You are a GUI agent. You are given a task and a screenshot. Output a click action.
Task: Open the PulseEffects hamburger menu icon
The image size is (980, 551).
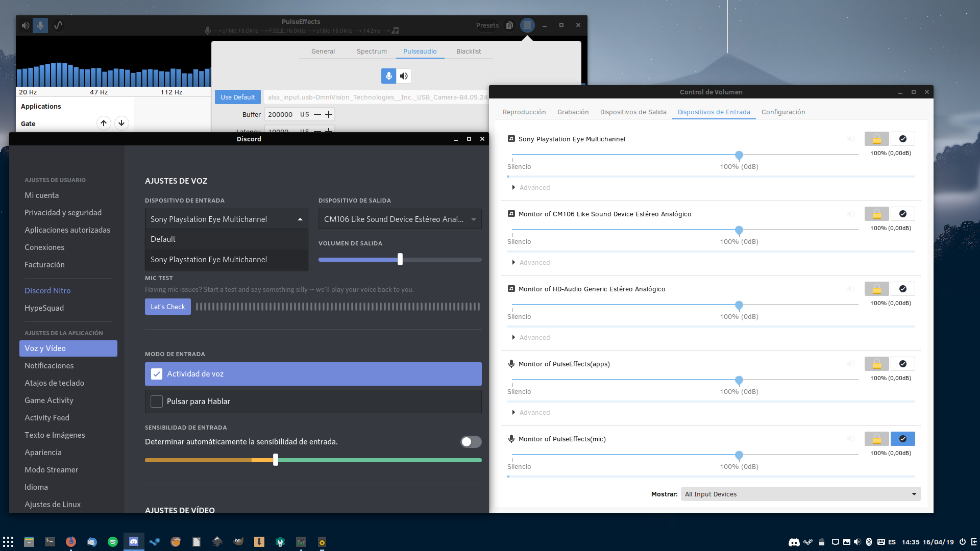527,25
